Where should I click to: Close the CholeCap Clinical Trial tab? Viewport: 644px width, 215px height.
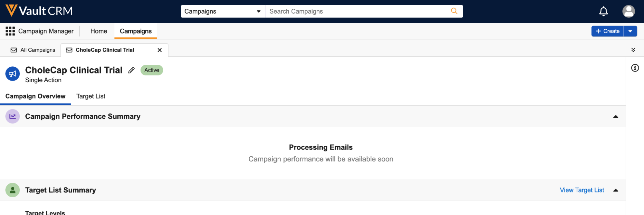159,50
